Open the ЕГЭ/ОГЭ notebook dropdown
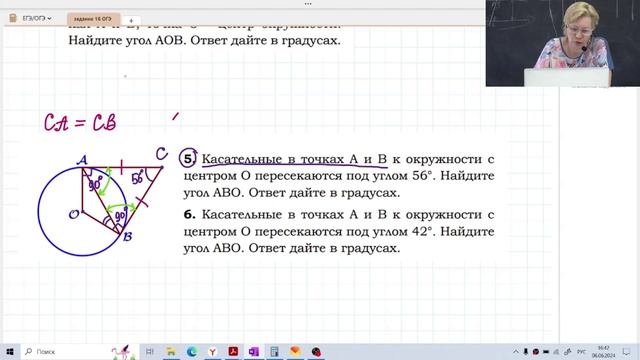 coord(37,18)
